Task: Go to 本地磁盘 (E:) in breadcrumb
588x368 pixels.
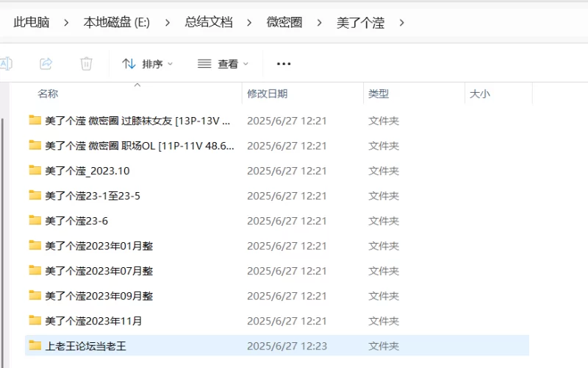Action: pyautogui.click(x=117, y=23)
